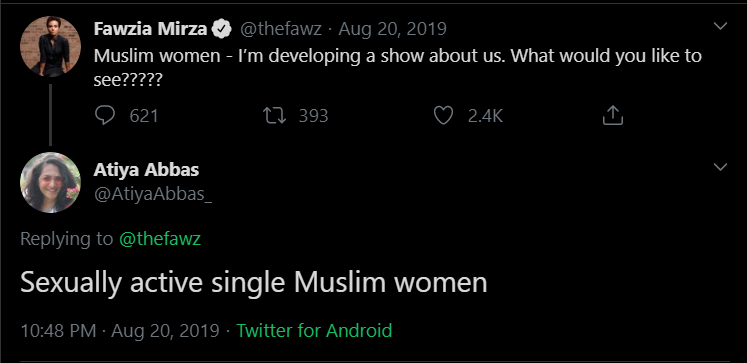This screenshot has height=363, width=747.
Task: Open Fawzia Mirza's profile picture
Action: (x=50, y=46)
